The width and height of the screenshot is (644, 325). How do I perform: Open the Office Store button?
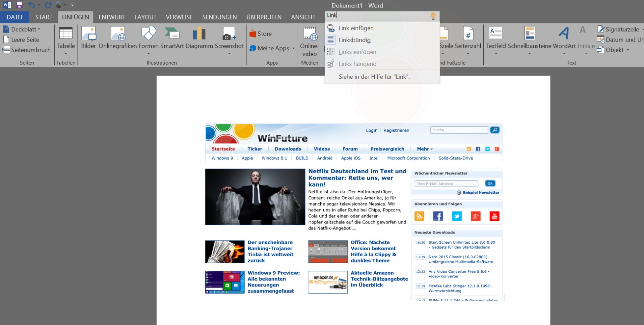[261, 34]
